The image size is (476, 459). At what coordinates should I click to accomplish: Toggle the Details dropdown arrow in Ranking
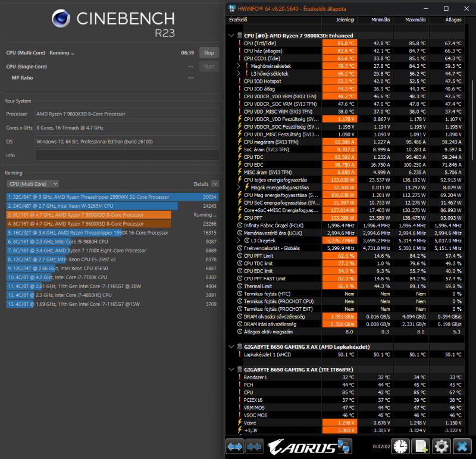(215, 184)
